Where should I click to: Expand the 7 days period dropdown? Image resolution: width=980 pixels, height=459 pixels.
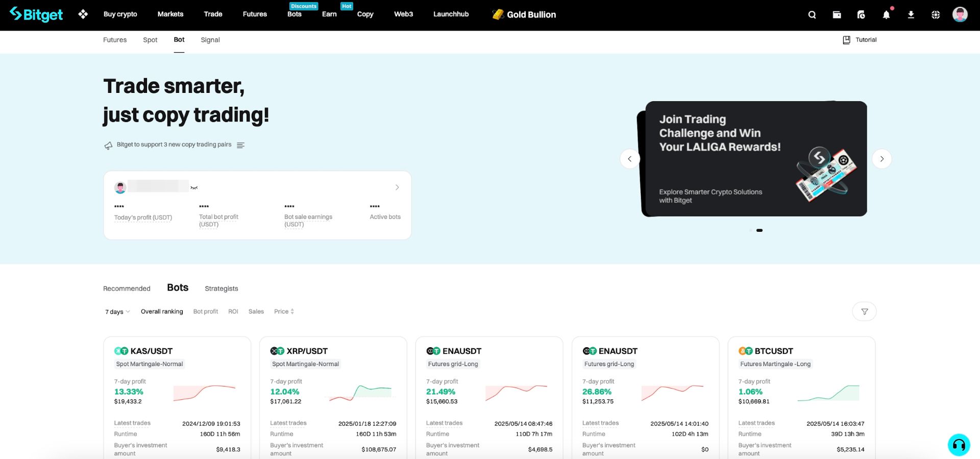tap(117, 311)
